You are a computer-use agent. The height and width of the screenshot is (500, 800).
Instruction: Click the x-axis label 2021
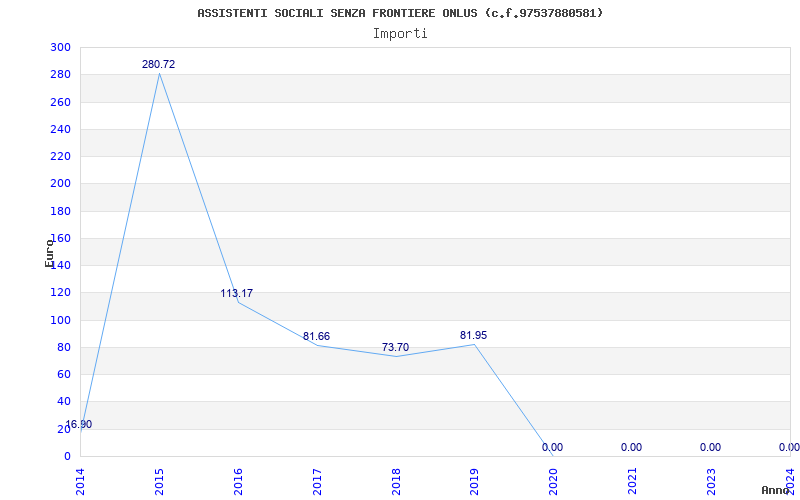click(x=632, y=482)
